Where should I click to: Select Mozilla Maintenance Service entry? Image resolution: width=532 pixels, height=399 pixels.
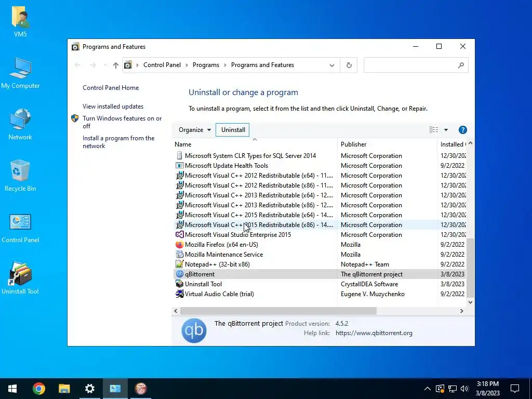[x=320, y=254]
